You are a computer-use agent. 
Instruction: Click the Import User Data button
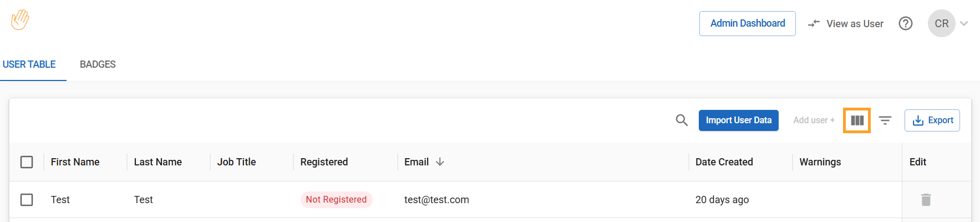pos(738,120)
